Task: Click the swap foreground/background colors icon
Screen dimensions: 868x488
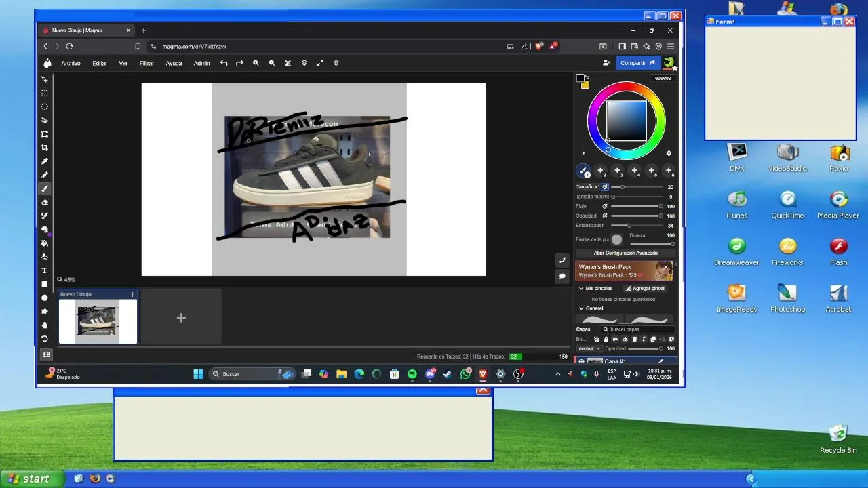Action: pos(587,77)
